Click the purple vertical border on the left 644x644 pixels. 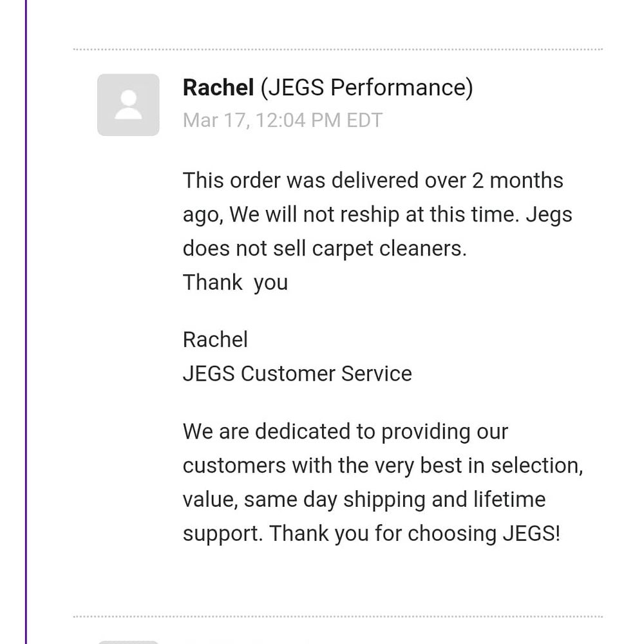(x=26, y=322)
